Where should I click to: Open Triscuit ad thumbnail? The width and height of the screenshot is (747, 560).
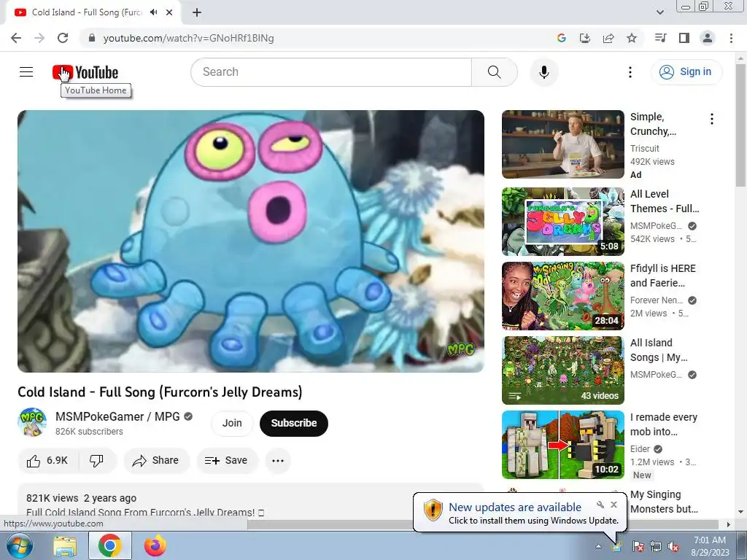pyautogui.click(x=562, y=144)
